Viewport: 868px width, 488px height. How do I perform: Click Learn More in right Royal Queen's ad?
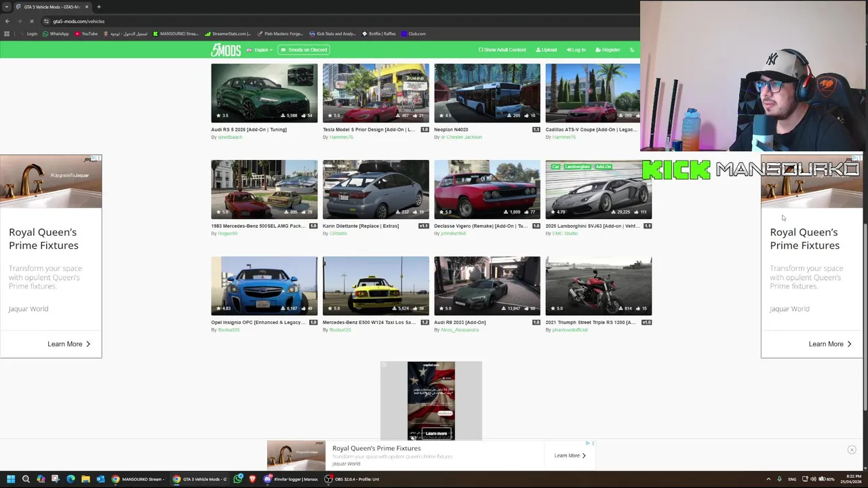click(829, 344)
